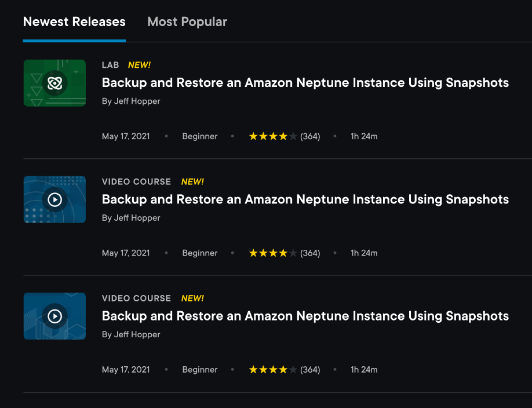This screenshot has height=408, width=532.
Task: Switch to the Newest Releases tab
Action: (74, 22)
